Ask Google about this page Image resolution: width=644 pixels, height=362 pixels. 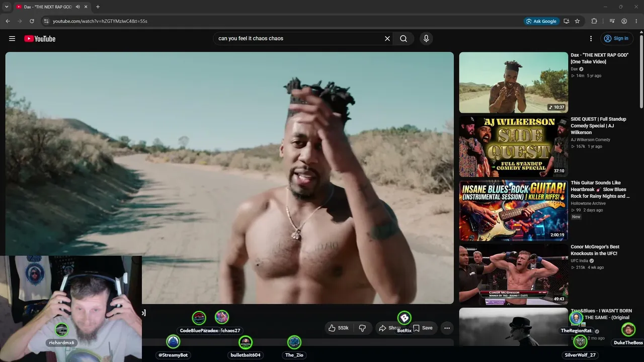(x=541, y=21)
